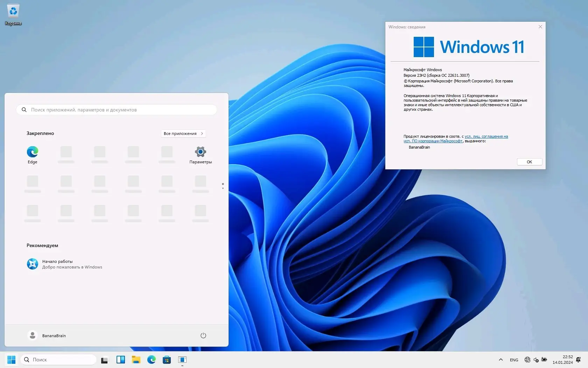Open the Корзина recycle bin desktop icon
The image size is (588, 368).
pos(13,15)
